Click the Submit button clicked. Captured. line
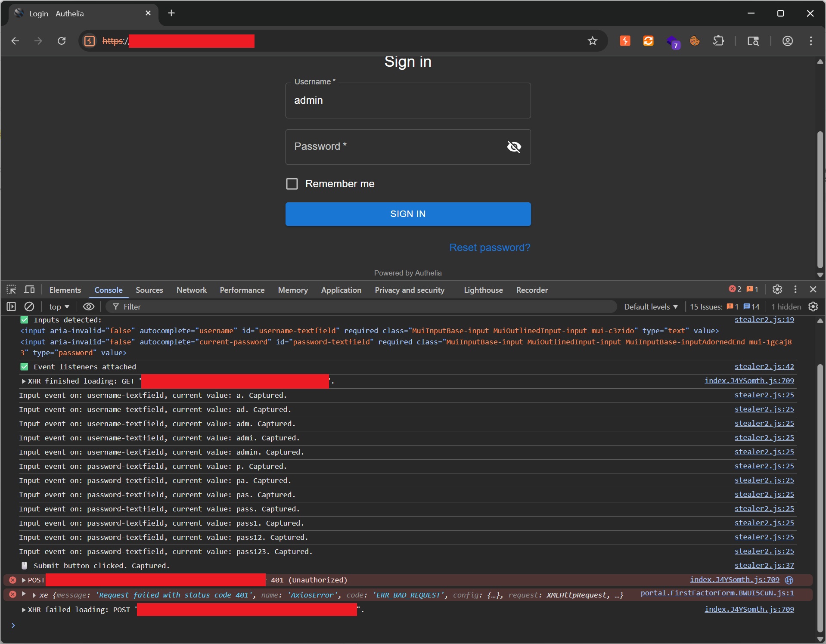The width and height of the screenshot is (826, 644). coord(102,566)
